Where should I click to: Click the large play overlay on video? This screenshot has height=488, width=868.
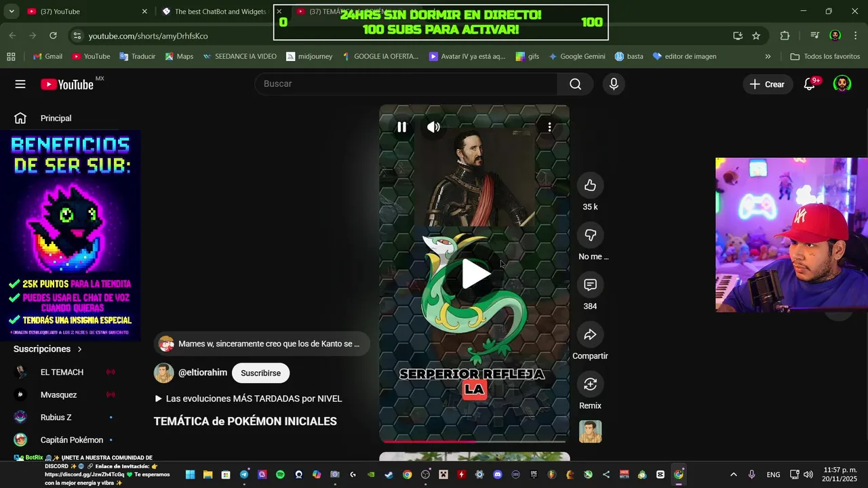(475, 274)
